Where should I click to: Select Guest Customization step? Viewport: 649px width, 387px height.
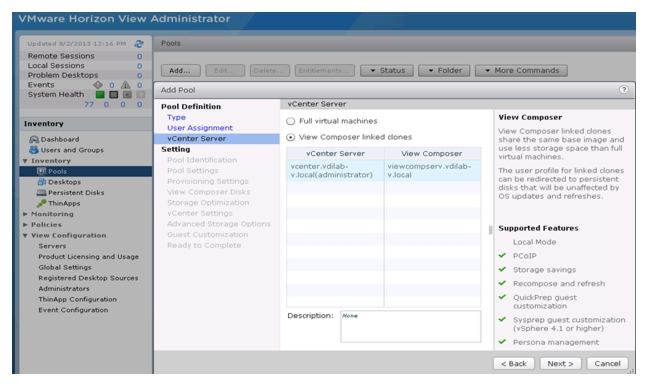tap(207, 235)
